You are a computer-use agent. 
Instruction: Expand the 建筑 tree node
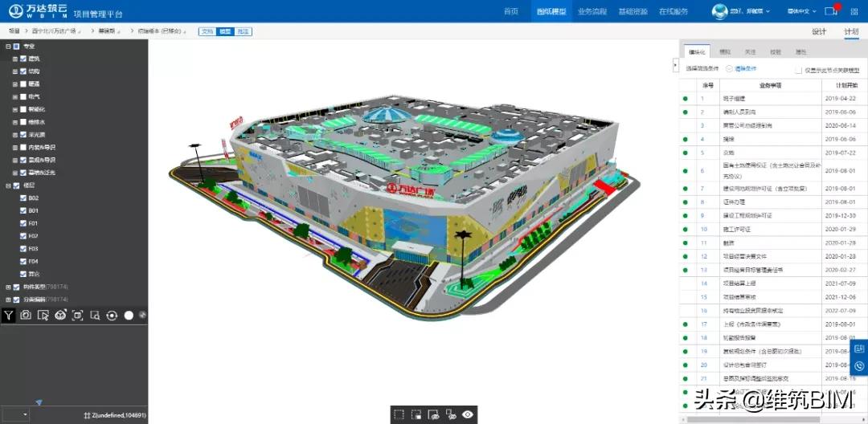point(15,59)
